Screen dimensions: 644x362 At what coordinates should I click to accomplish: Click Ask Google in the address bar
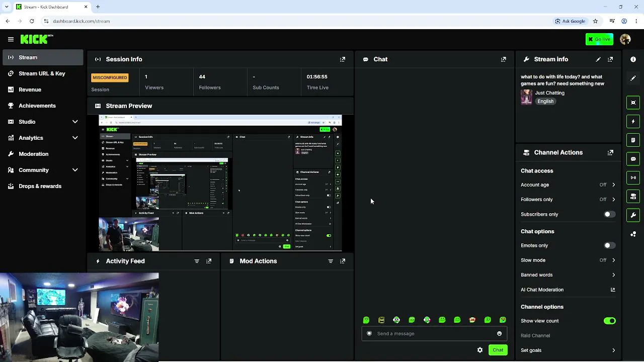pyautogui.click(x=570, y=21)
